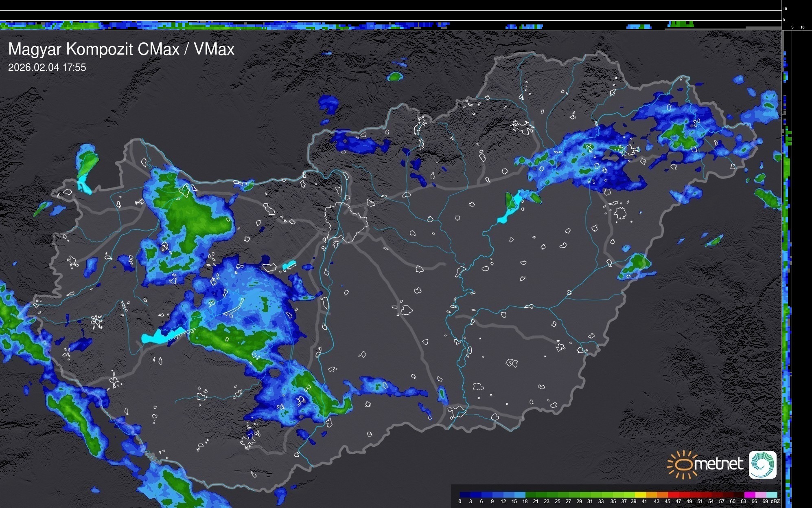Screen dimensions: 812x508
Task: Click the cyan swatch at 69 dBZ
Action: (x=771, y=495)
